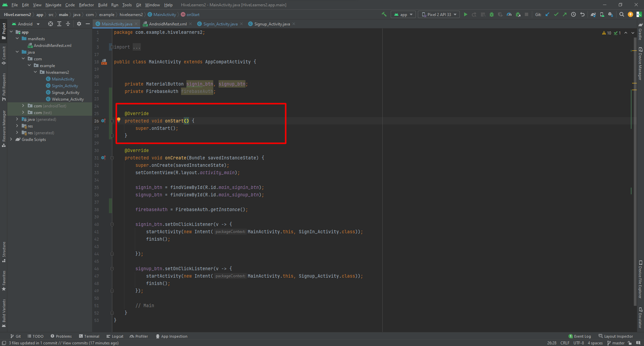The height and width of the screenshot is (346, 644).
Task: Expand the Gradle Scripts node
Action: pyautogui.click(x=11, y=140)
